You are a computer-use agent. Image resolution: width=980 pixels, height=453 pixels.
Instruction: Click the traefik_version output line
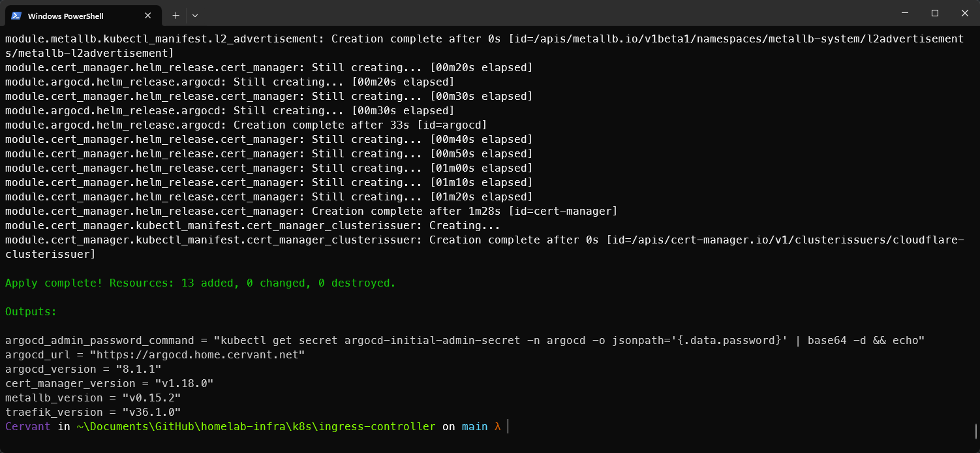[x=93, y=413]
